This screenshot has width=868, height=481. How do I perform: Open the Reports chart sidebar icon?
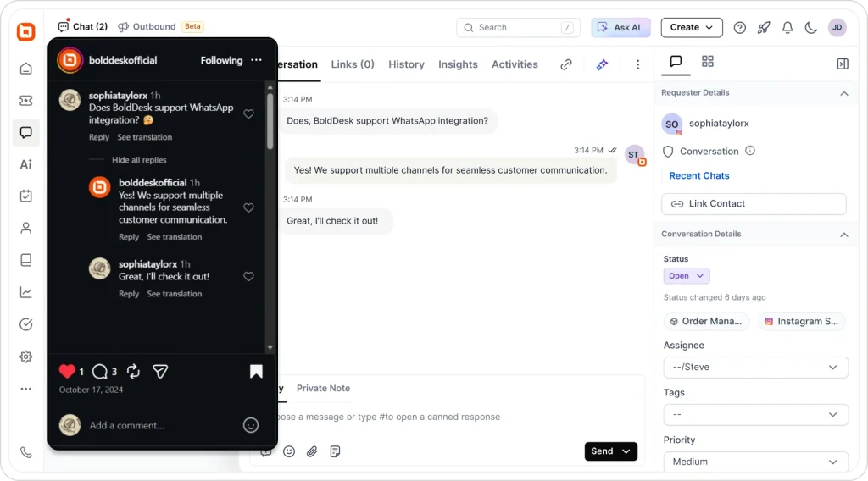pyautogui.click(x=26, y=292)
